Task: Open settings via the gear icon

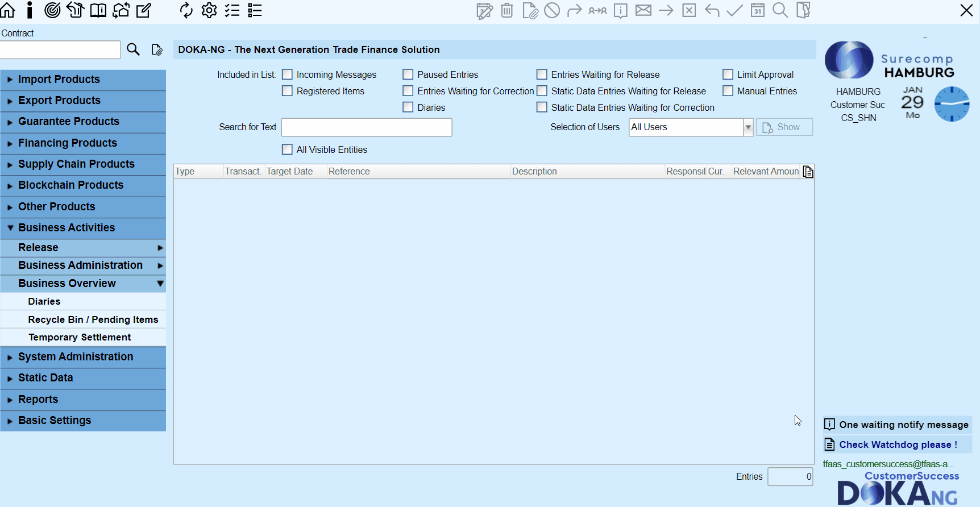Action: coord(209,10)
